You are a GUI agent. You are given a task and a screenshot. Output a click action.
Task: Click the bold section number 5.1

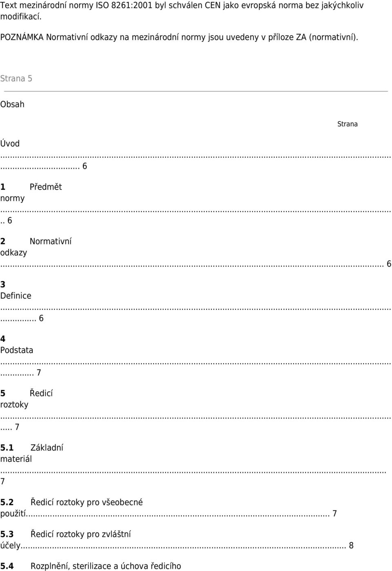tap(7, 448)
